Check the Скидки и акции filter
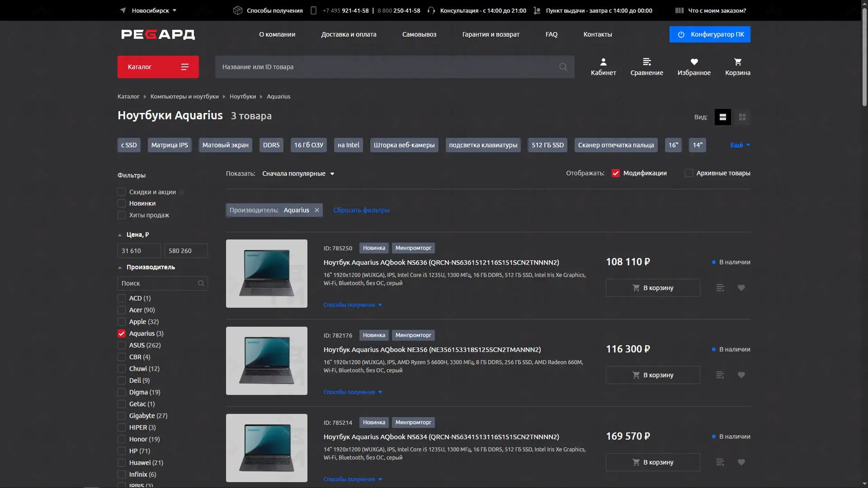The image size is (868, 488). [x=121, y=192]
